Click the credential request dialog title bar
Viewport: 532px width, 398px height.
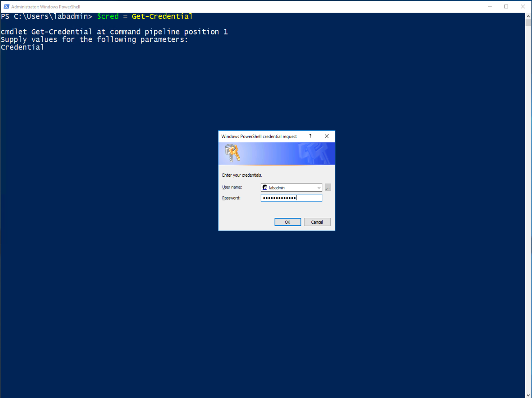[259, 136]
